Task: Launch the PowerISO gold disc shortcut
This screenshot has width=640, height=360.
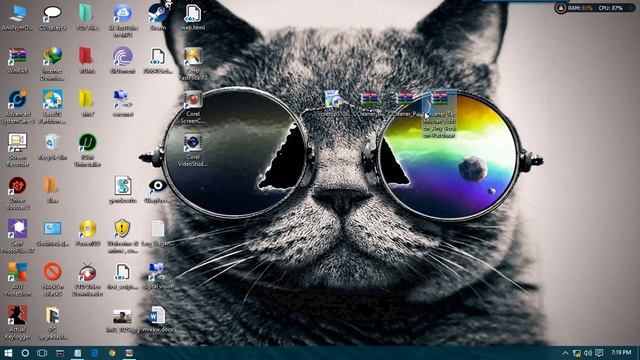Action: (x=87, y=231)
